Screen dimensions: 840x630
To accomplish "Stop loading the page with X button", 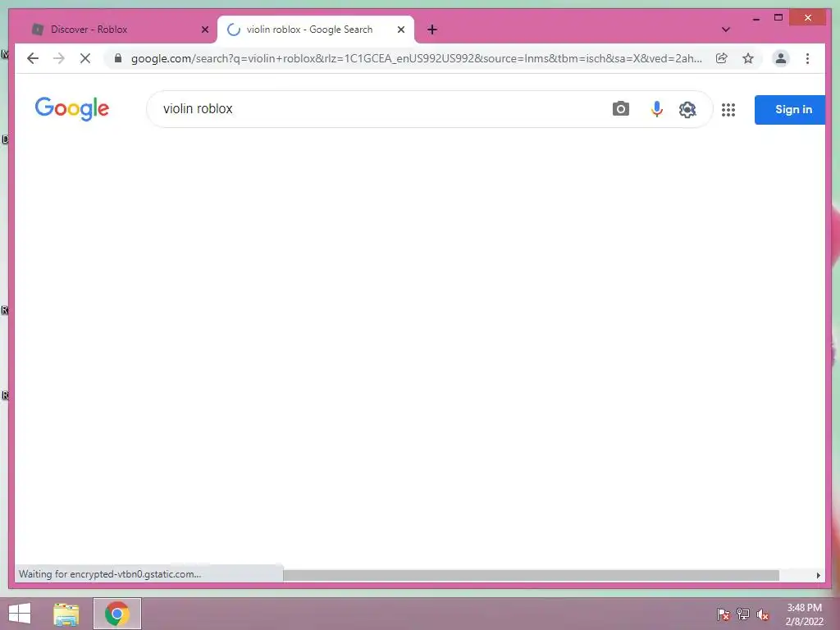I will pyautogui.click(x=85, y=58).
